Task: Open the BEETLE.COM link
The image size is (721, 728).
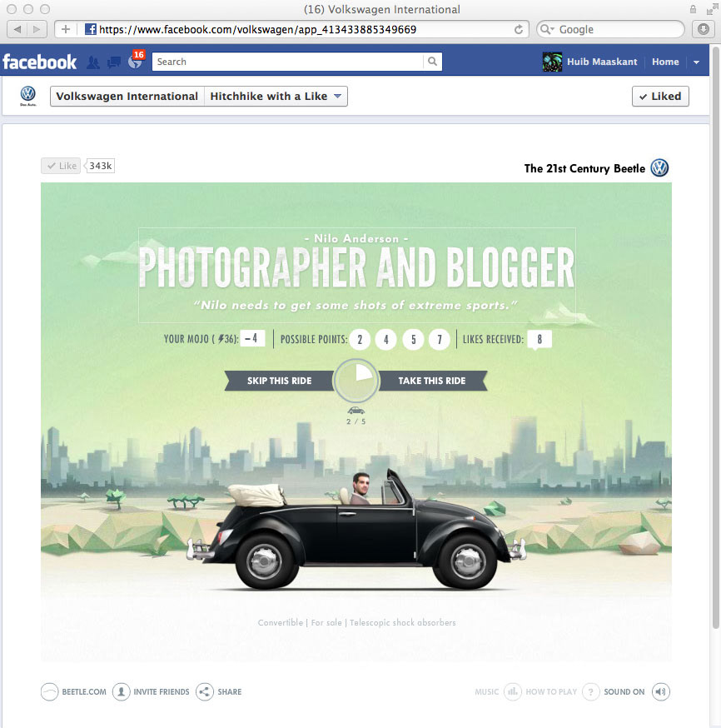Action: point(84,692)
